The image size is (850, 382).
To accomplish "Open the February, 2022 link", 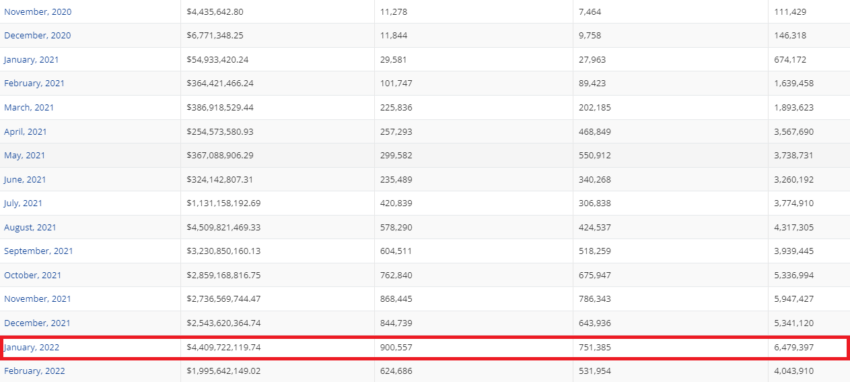I will click(x=34, y=371).
